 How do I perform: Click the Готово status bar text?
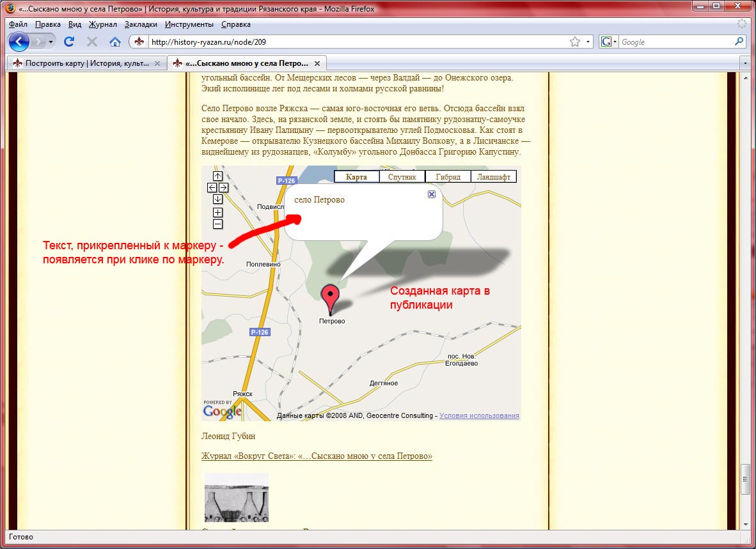coord(20,536)
